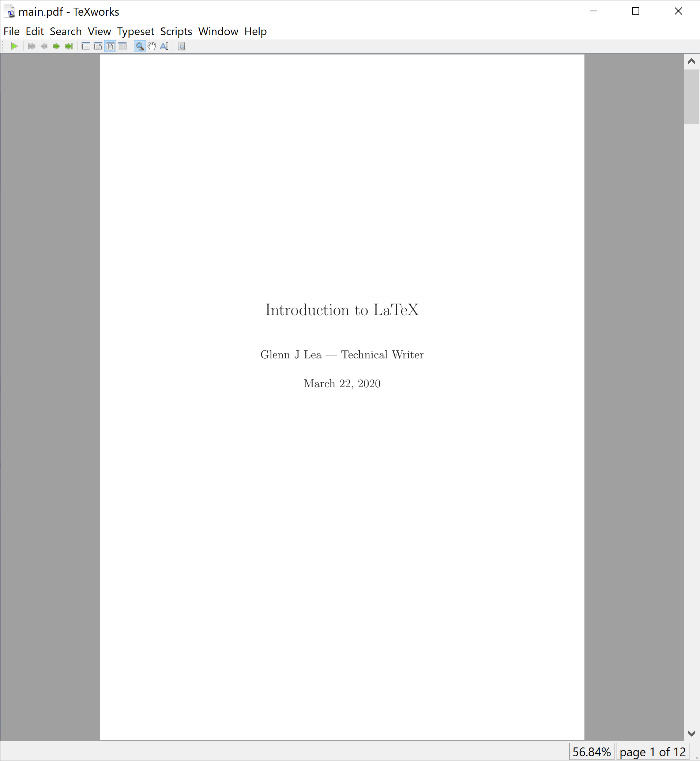The width and height of the screenshot is (700, 761).
Task: Click the green Typeset play button
Action: pos(14,46)
